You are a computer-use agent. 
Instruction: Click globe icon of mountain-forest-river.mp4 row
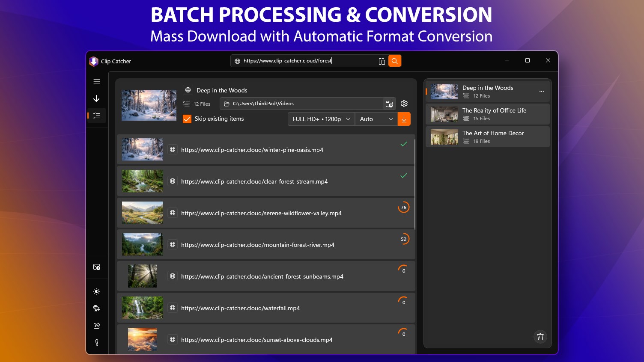coord(173,244)
